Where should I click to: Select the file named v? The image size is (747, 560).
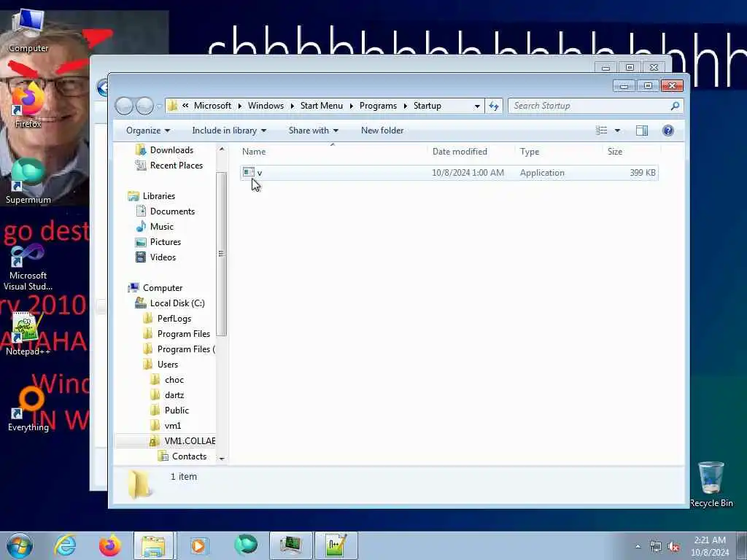click(449, 172)
